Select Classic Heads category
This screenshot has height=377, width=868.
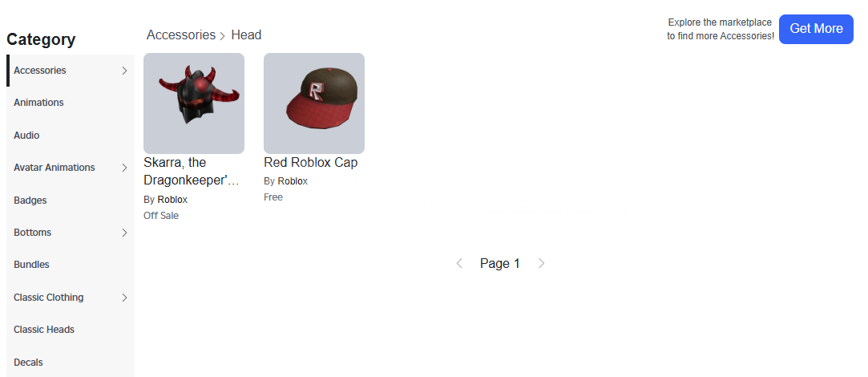(44, 330)
